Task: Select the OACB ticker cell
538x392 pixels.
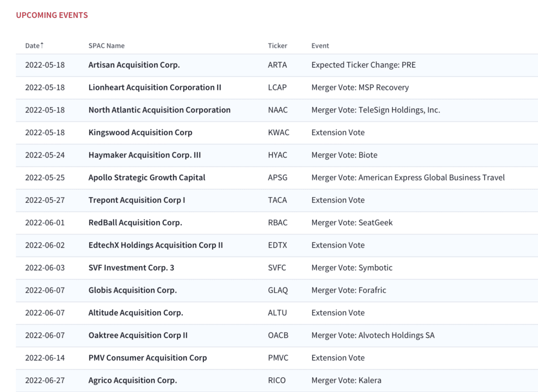Action: pos(278,335)
